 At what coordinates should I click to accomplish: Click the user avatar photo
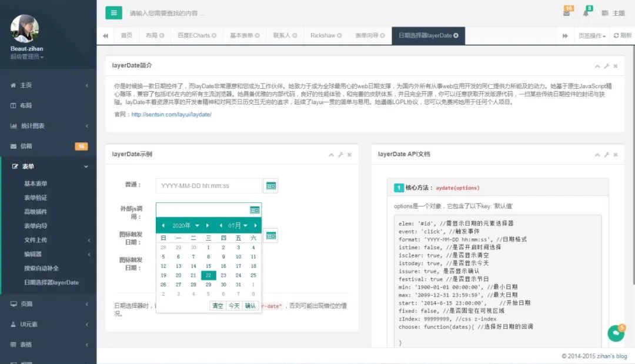[24, 28]
